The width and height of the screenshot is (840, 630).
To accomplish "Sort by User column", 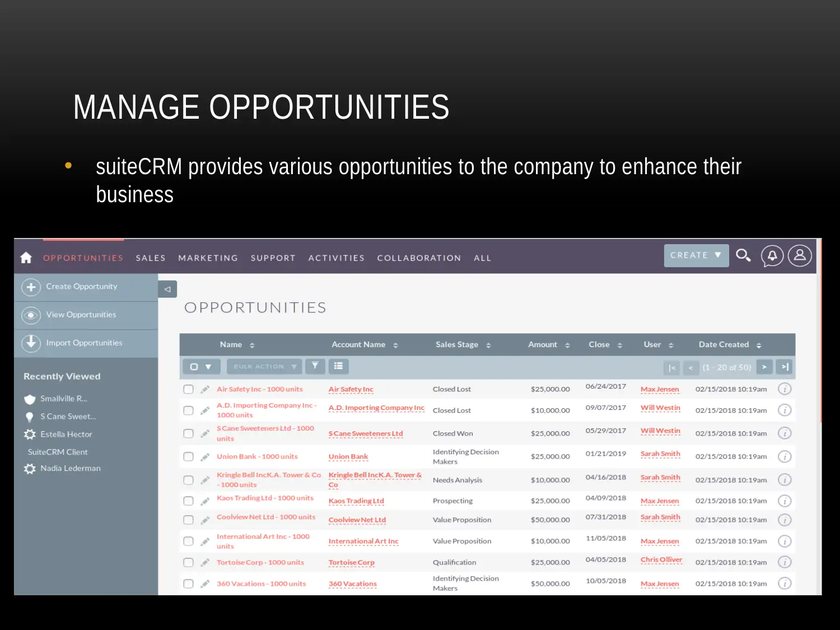I will click(659, 344).
